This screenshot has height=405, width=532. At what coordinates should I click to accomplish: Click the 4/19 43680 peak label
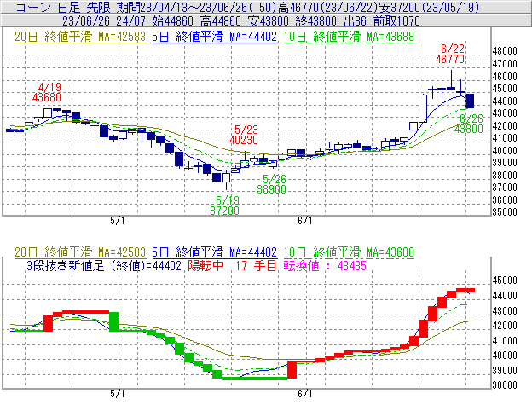tap(47, 92)
